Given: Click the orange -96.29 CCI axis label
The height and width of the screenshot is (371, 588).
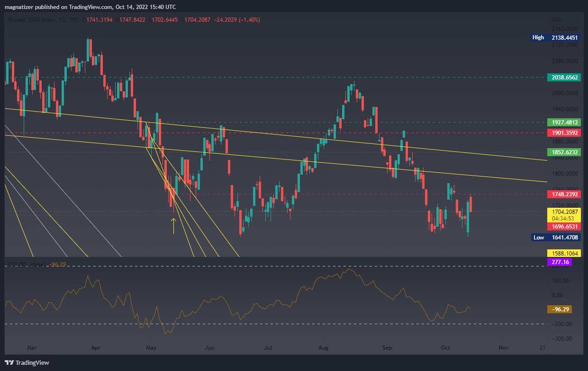Looking at the screenshot, I should [x=559, y=309].
